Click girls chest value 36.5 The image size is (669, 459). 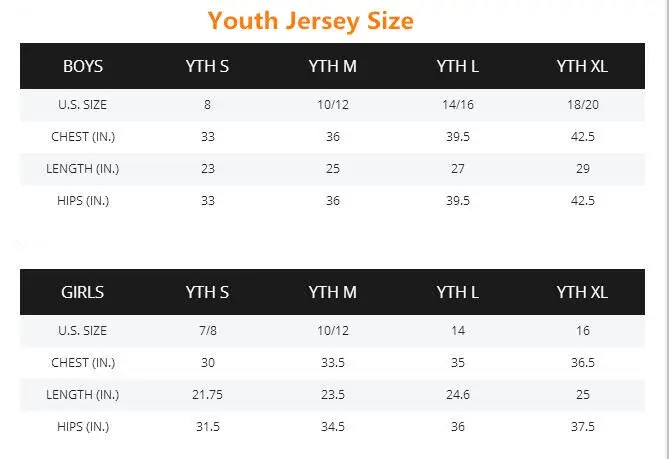(583, 363)
